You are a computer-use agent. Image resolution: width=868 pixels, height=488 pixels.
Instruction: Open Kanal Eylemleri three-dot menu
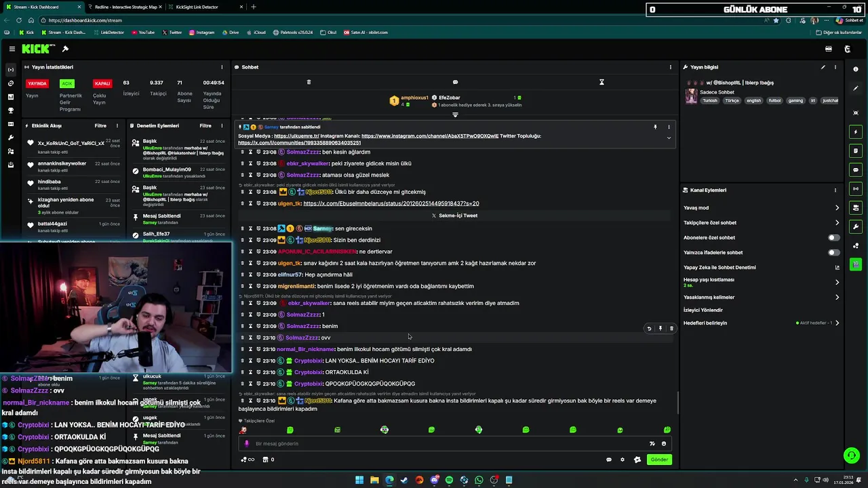(835, 190)
